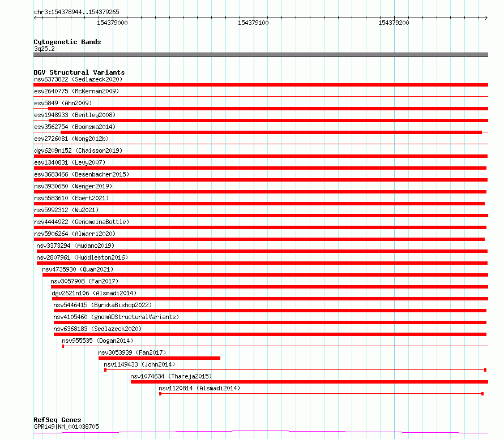Click the right endpoint marker of nsv1120814
504x439 pixels.
pyautogui.click(x=482, y=394)
